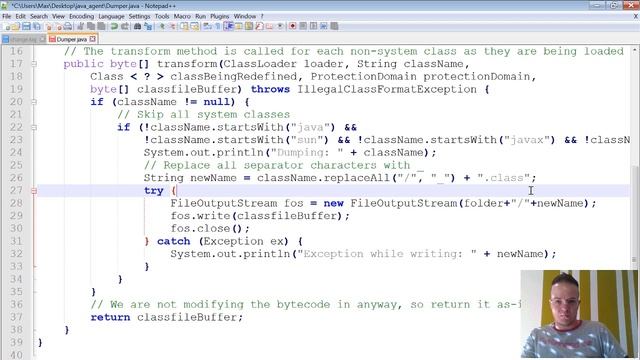Open the Window menu

point(244,16)
